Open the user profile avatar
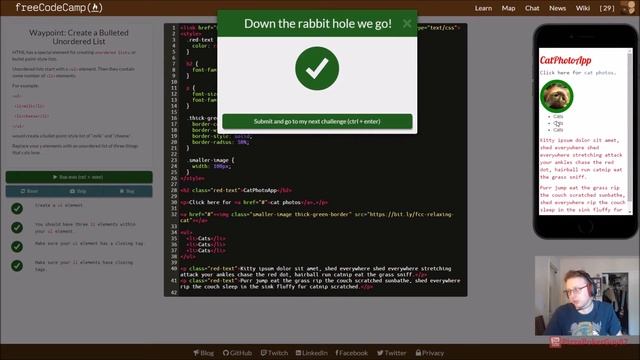 (628, 8)
